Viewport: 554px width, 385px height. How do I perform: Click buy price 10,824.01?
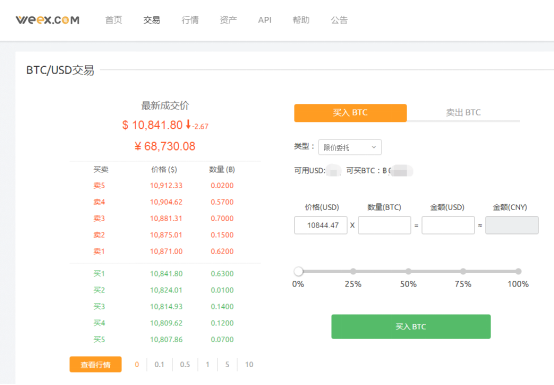(x=166, y=290)
